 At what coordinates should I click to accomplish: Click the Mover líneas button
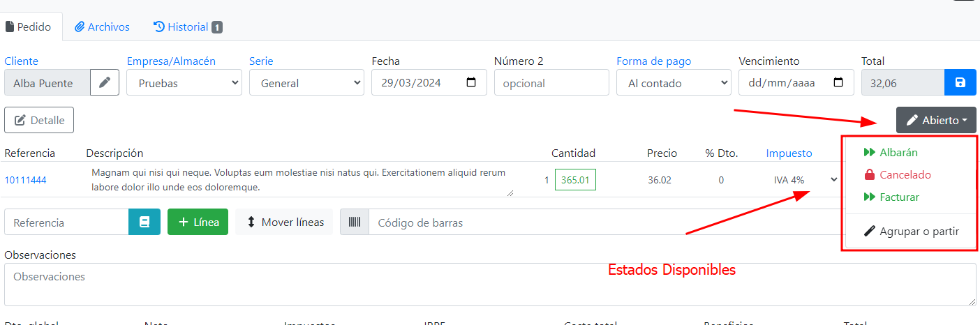click(284, 222)
